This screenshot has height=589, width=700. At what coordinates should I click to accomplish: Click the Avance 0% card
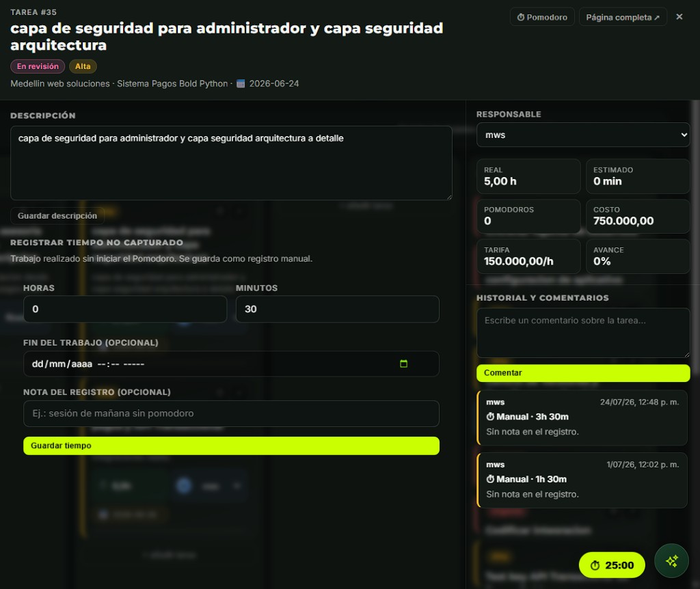click(x=638, y=256)
